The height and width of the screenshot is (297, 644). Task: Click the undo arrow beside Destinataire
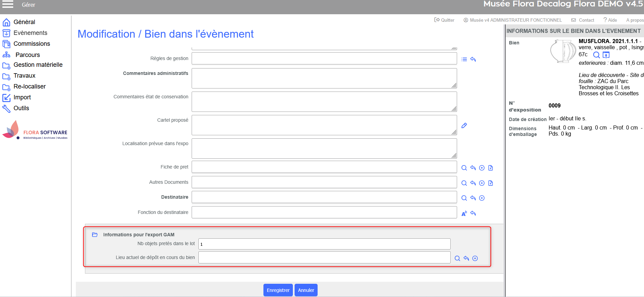[x=473, y=198]
